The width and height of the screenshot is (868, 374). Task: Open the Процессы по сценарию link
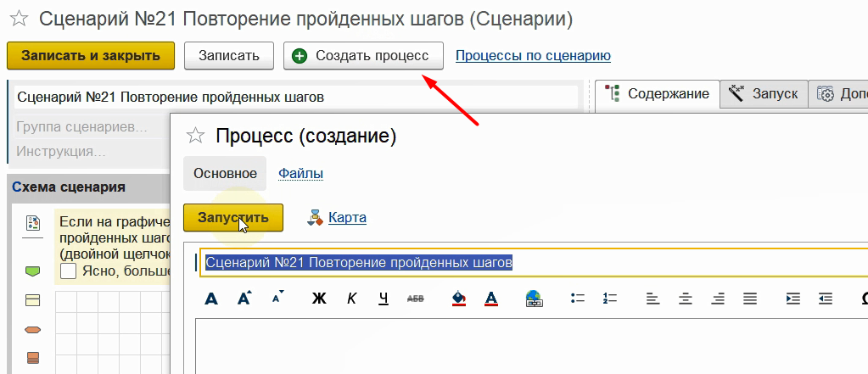tap(533, 56)
